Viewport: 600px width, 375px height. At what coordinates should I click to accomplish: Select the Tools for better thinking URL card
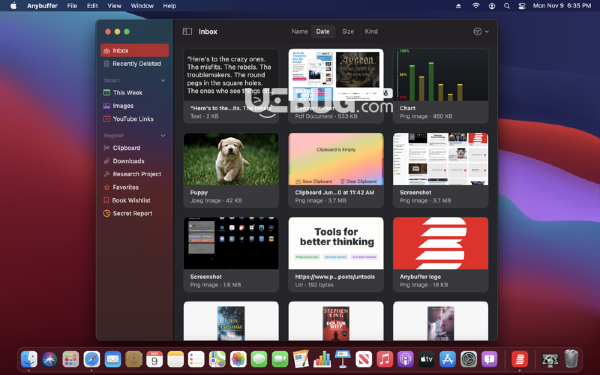pyautogui.click(x=336, y=254)
